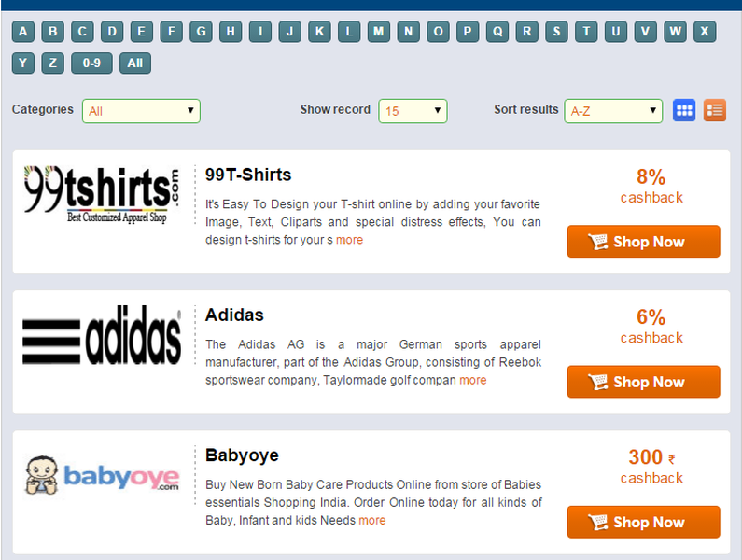Screen dimensions: 742x560
Task: Expand the Show record dropdown
Action: point(413,111)
